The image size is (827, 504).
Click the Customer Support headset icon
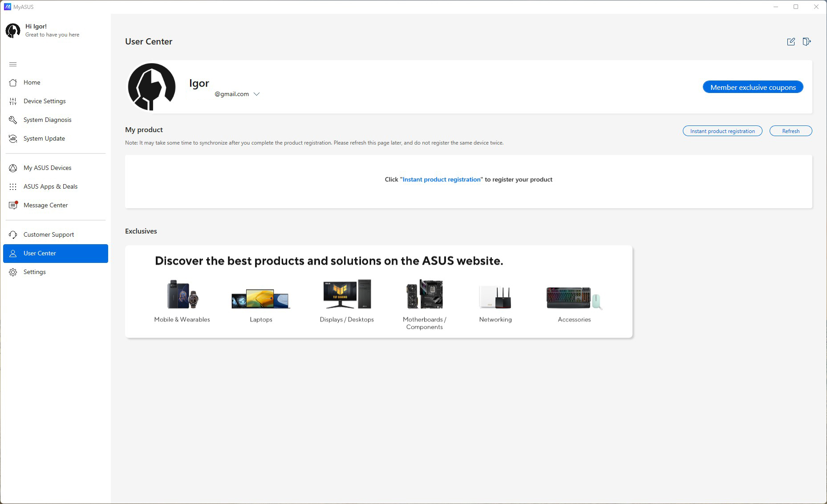coord(13,234)
